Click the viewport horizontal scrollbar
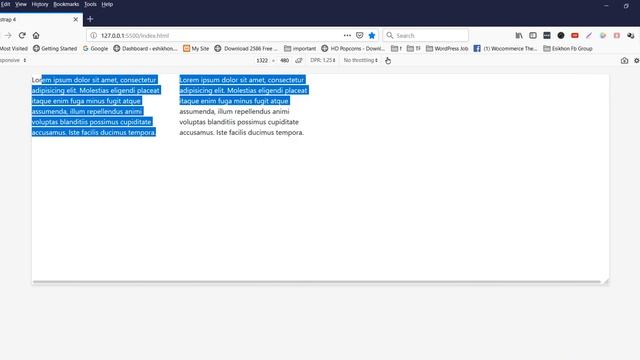Image resolution: width=640 pixels, height=360 pixels. coord(317,282)
